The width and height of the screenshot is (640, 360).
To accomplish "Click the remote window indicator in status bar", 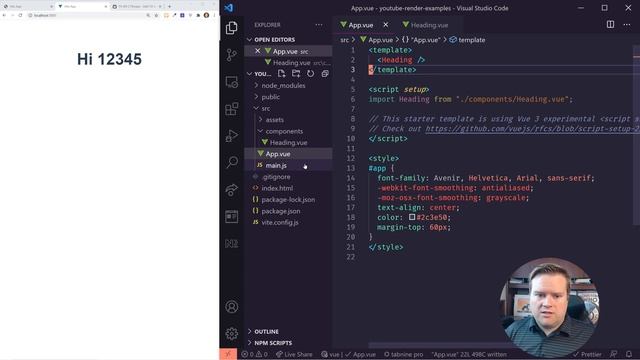I will coord(228,354).
